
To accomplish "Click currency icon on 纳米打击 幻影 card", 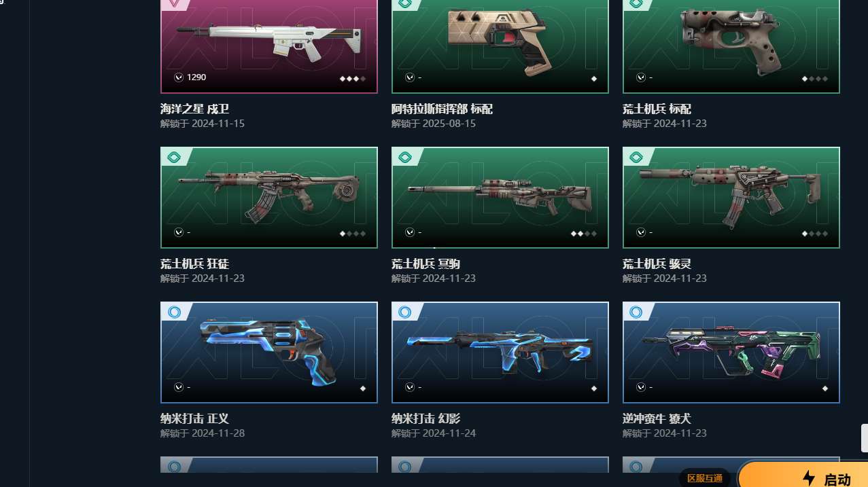I will pyautogui.click(x=410, y=387).
